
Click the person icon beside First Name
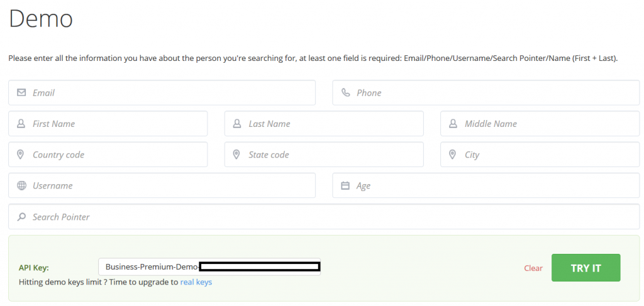[x=21, y=124]
